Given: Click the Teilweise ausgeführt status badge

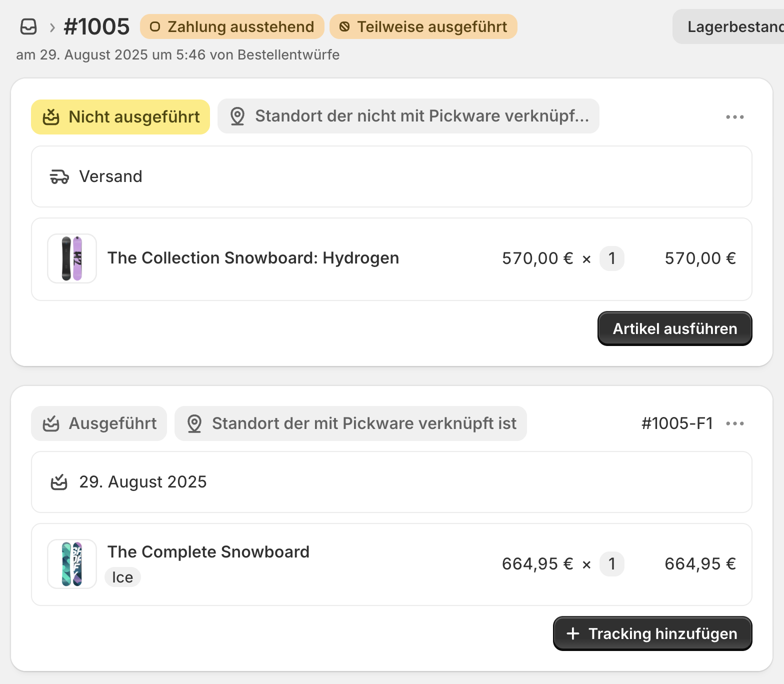Looking at the screenshot, I should pyautogui.click(x=423, y=26).
